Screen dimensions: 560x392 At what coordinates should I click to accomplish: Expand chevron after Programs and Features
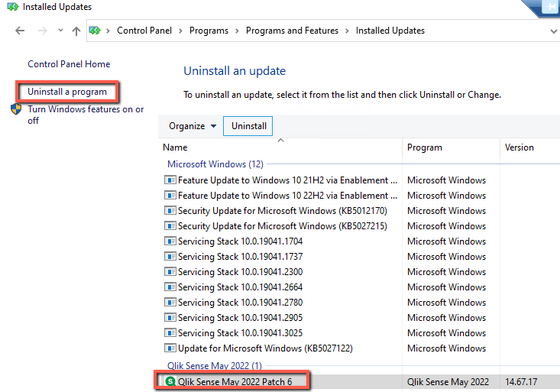(x=347, y=31)
